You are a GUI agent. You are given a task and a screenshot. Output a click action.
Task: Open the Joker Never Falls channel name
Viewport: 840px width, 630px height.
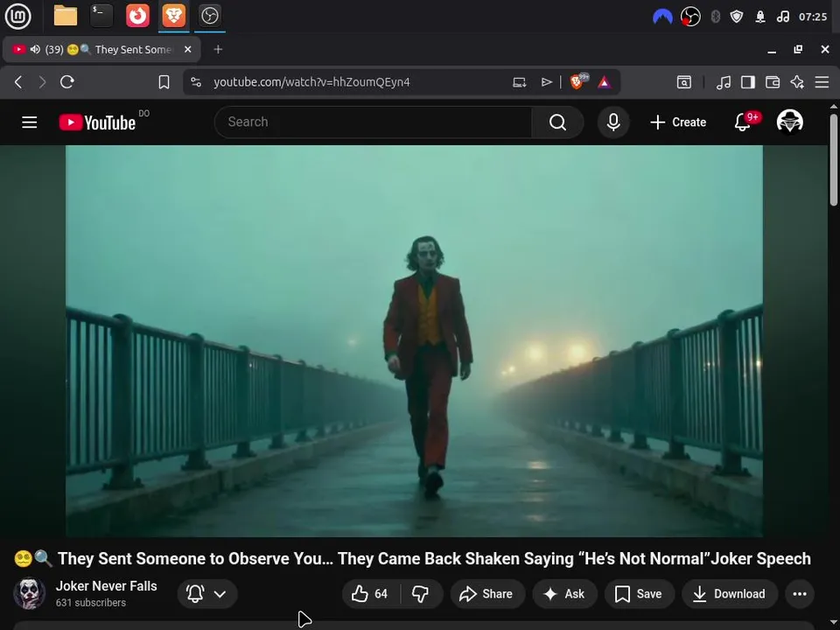pyautogui.click(x=106, y=586)
